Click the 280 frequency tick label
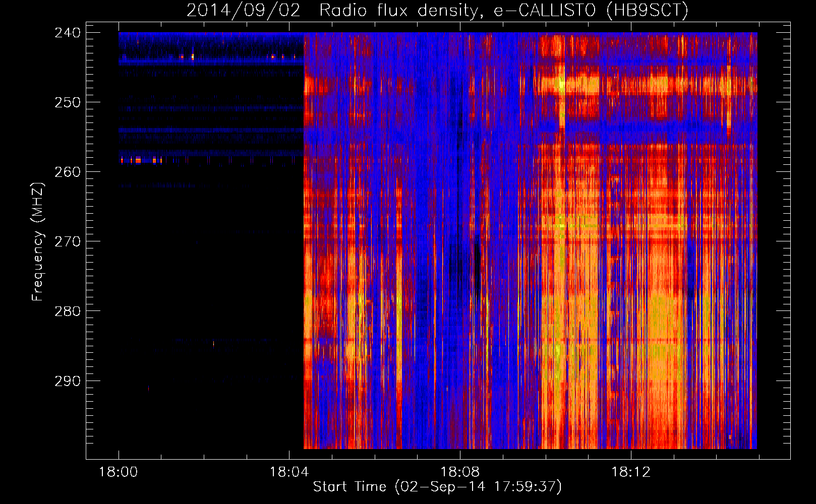Image resolution: width=816 pixels, height=504 pixels. tap(68, 311)
